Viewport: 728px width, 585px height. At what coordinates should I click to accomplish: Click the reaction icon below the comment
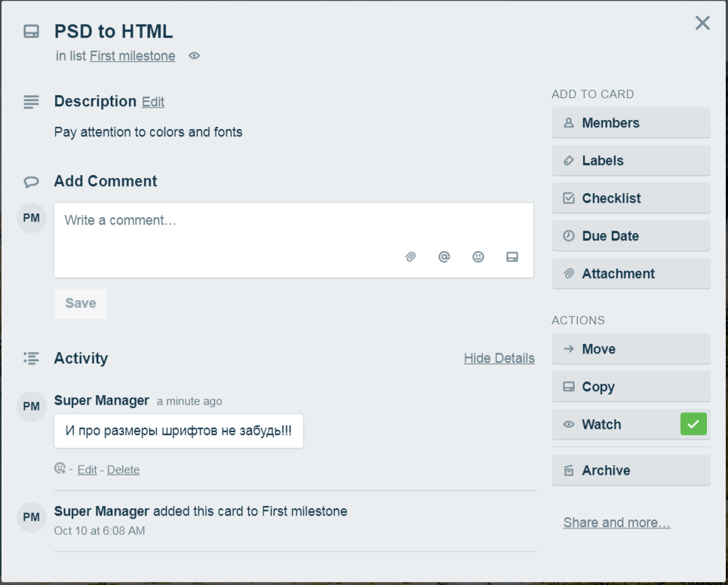[60, 469]
